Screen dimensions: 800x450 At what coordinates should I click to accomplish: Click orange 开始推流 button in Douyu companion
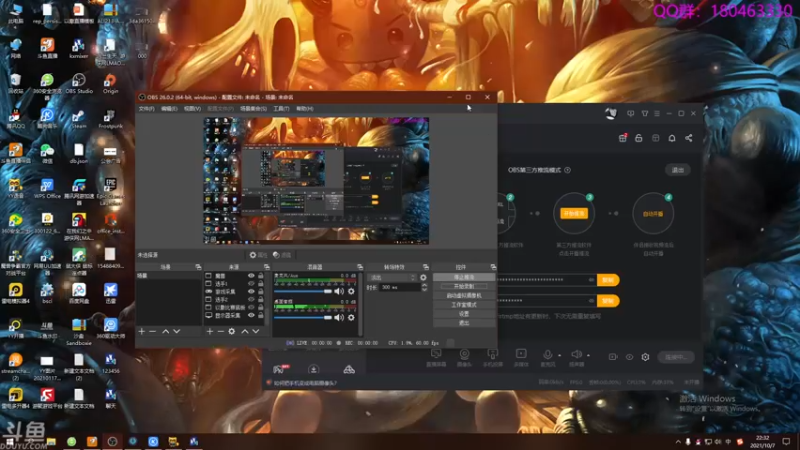(574, 213)
